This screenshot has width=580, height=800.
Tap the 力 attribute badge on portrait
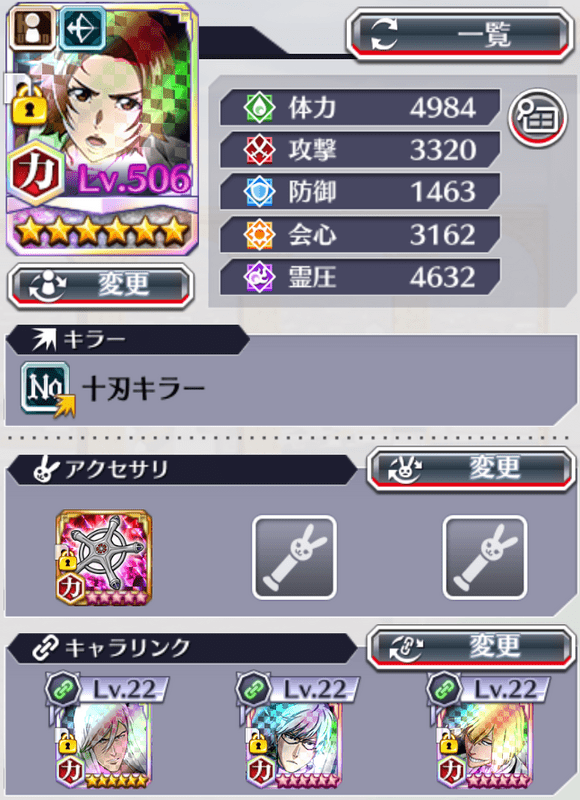point(37,173)
